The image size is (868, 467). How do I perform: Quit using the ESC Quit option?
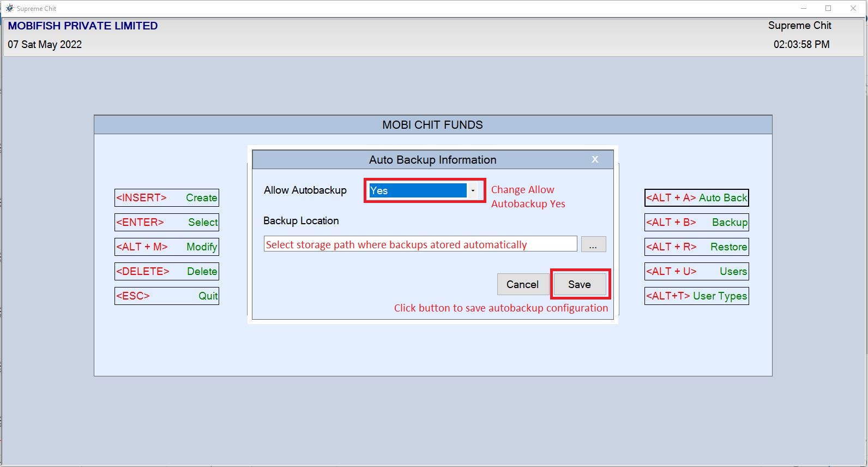coord(167,296)
